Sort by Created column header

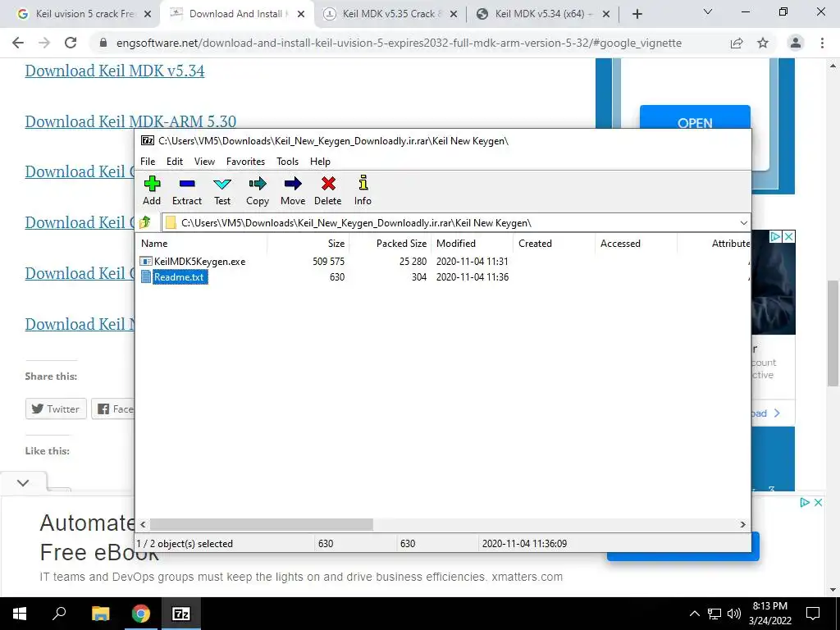pyautogui.click(x=554, y=243)
